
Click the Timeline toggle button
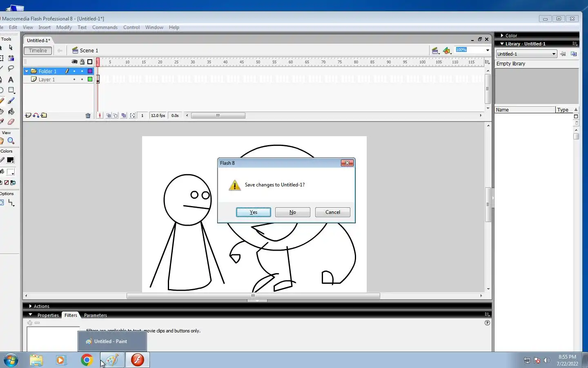[38, 51]
